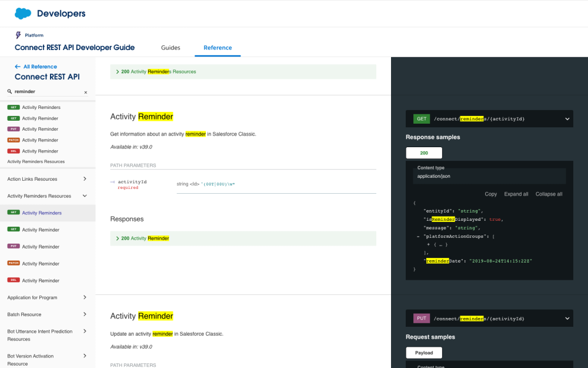Click the Responses heading
Screen dimensions: 588x368
[127, 219]
